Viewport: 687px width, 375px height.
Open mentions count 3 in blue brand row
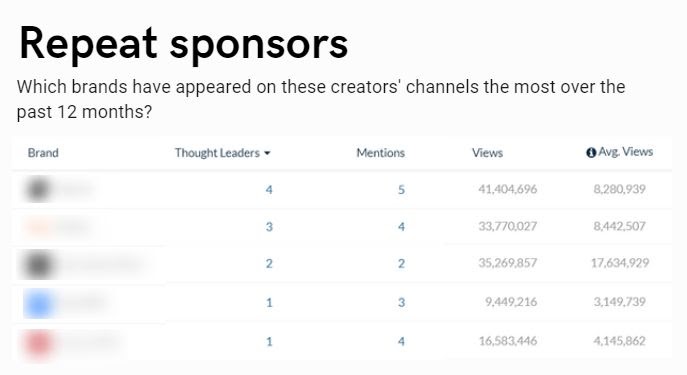pos(401,302)
